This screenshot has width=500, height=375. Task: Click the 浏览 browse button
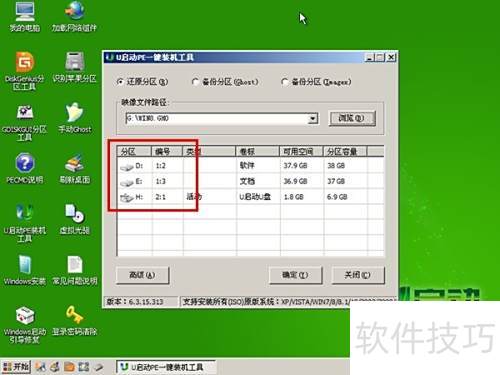(x=352, y=118)
